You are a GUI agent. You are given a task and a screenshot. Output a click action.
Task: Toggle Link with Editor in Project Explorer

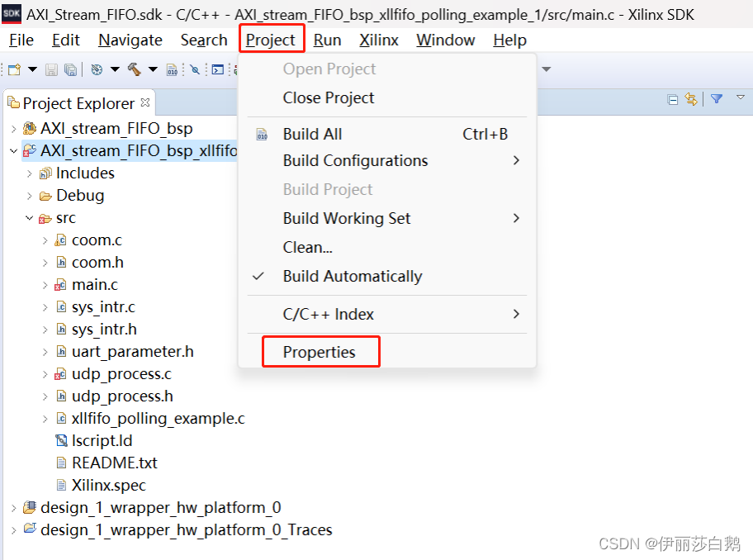point(691,99)
